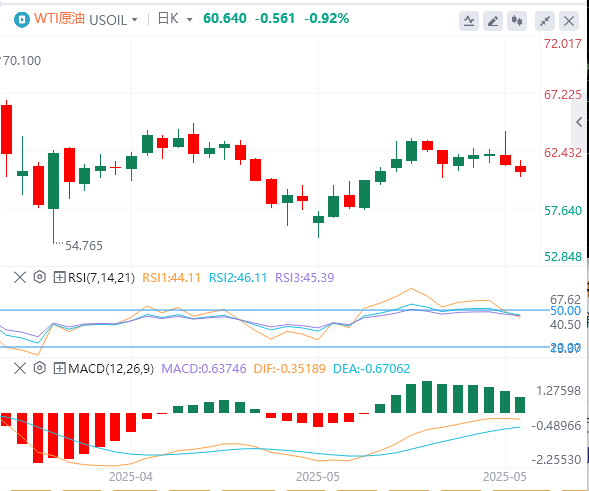Expand the MACD panel plus box
The width and height of the screenshot is (589, 491).
tap(59, 369)
